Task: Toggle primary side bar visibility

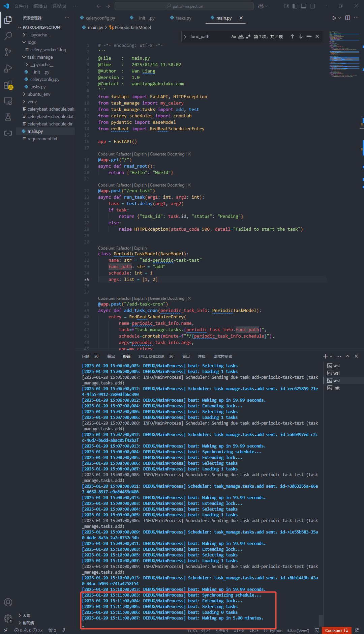Action: point(295,6)
